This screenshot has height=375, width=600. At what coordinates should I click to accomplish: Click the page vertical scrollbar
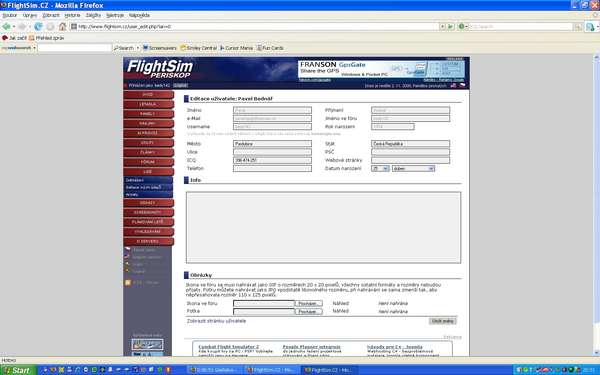597,205
